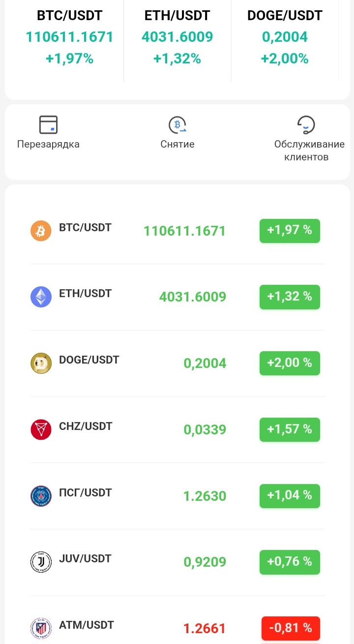Open the JUV/USDT pair label
The image size is (354, 644).
(x=85, y=558)
